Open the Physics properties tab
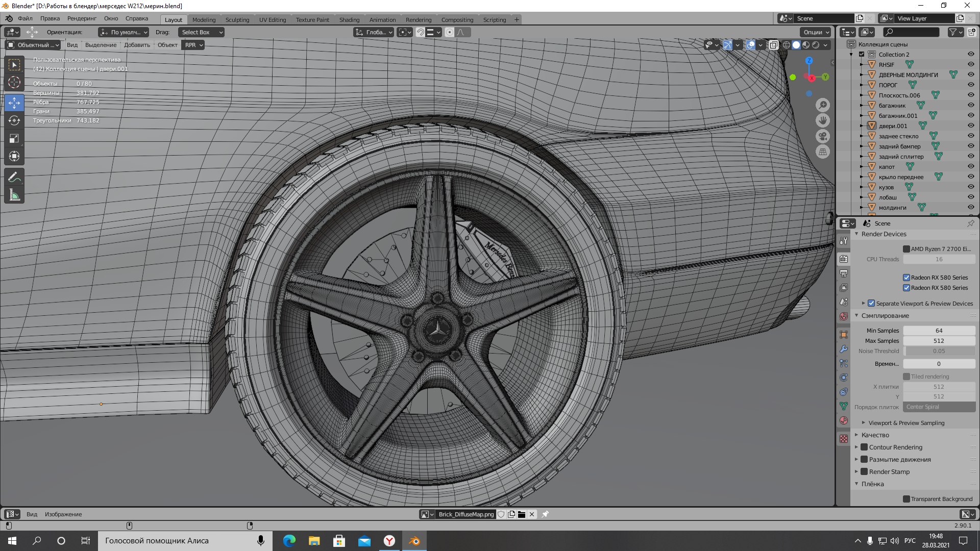 pos(844,378)
